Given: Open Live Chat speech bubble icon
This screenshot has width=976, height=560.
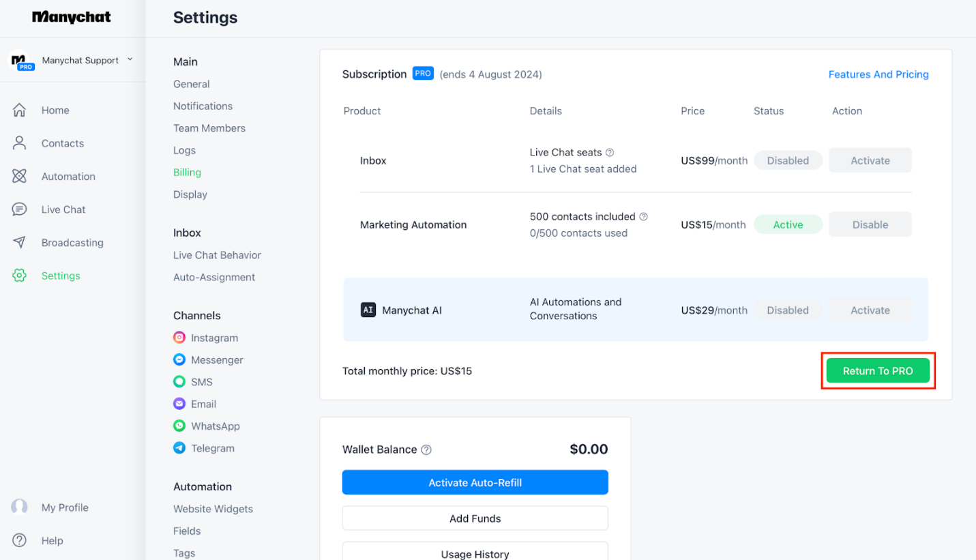Looking at the screenshot, I should [19, 209].
